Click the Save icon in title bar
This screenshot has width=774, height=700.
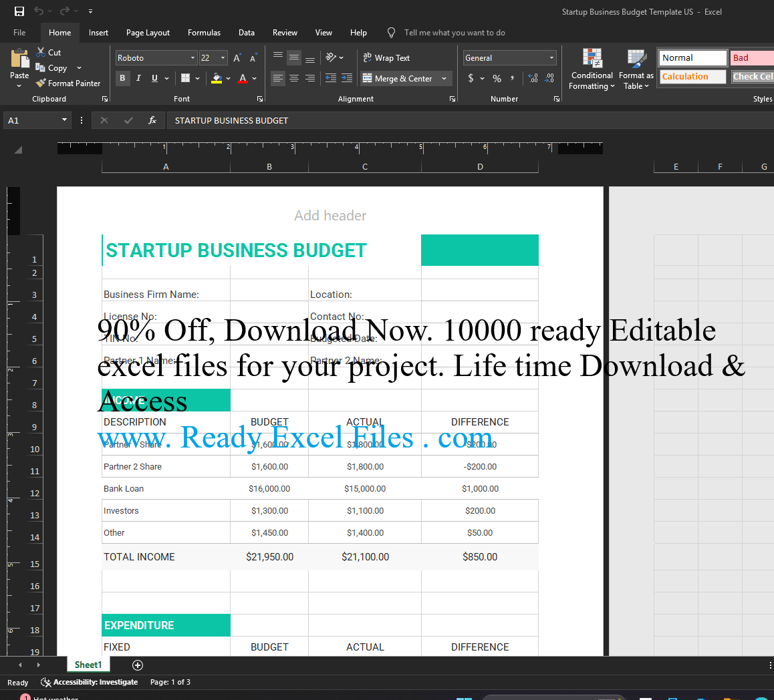coord(19,11)
